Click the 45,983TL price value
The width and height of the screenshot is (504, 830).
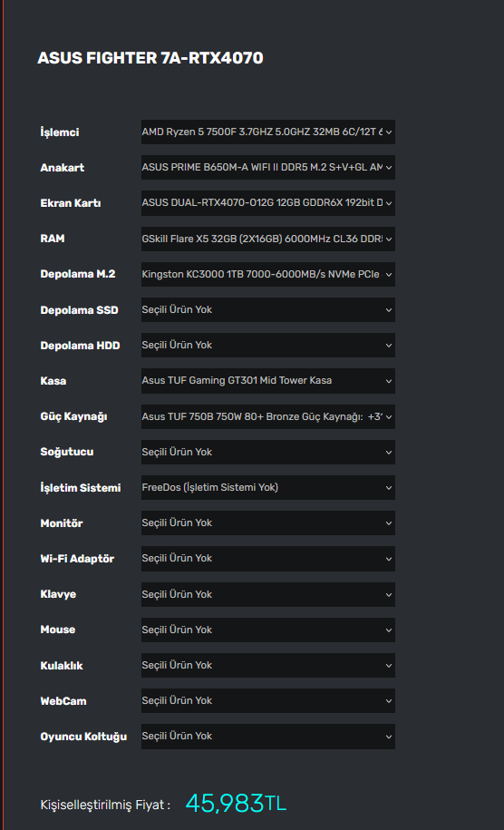click(x=236, y=803)
